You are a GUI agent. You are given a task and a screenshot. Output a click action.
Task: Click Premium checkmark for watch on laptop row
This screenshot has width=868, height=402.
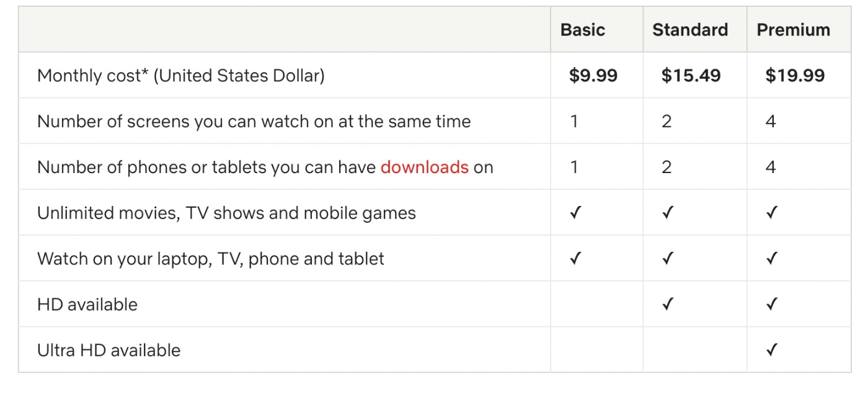[771, 259]
